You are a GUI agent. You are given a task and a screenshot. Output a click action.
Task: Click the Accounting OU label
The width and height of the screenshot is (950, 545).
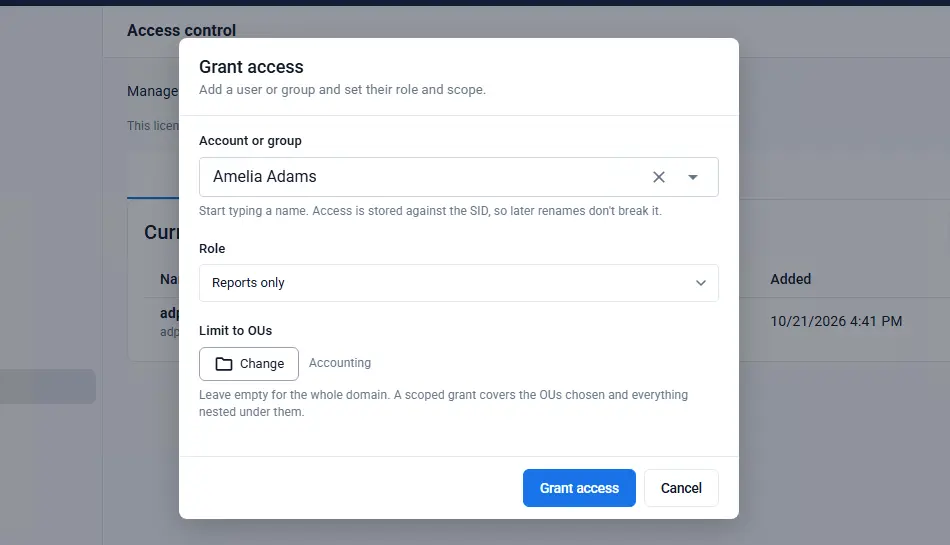point(340,363)
